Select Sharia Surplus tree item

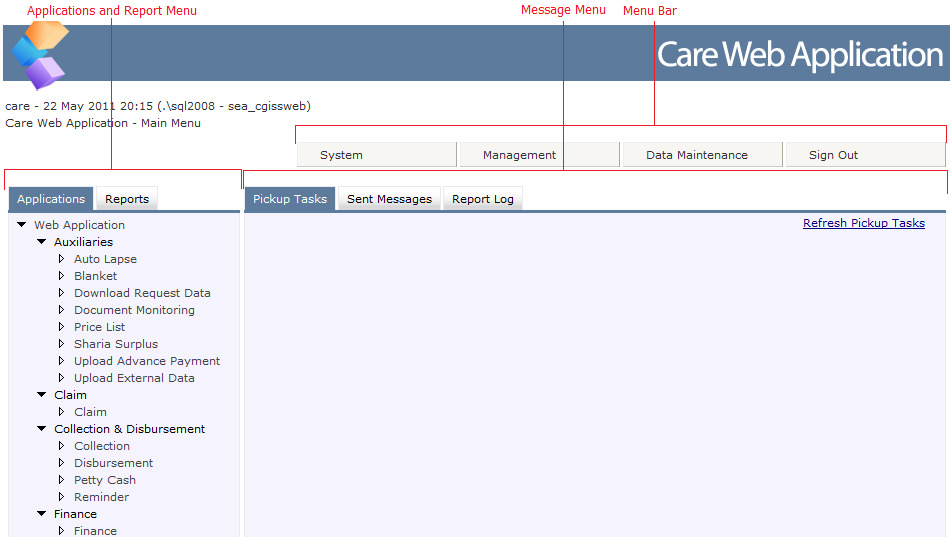click(115, 344)
